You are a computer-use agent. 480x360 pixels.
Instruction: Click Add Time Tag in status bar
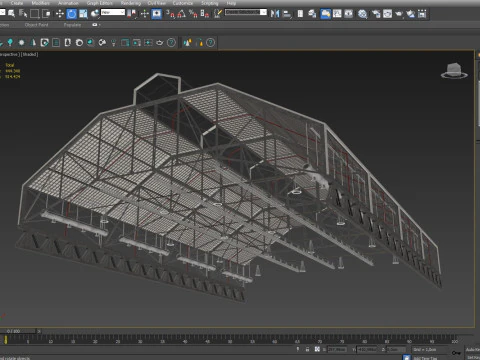425,358
